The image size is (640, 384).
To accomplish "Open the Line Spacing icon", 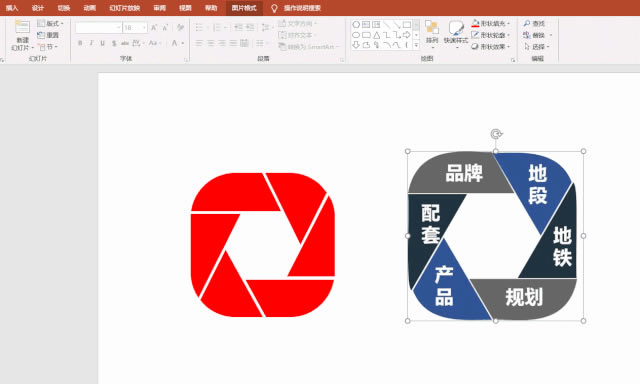I will pos(266,27).
